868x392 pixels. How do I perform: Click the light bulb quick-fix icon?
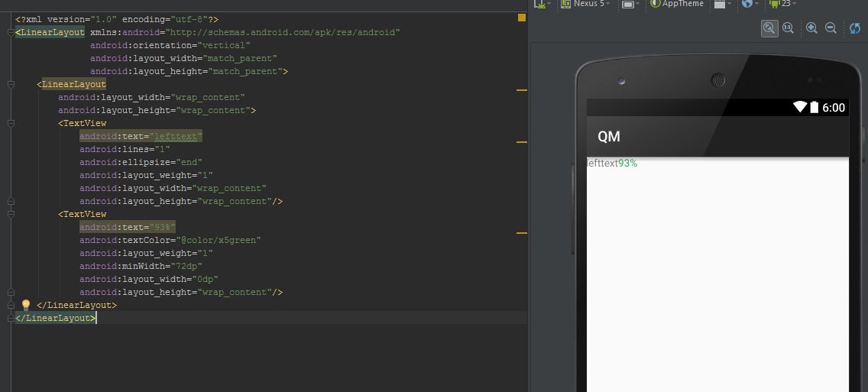25,305
